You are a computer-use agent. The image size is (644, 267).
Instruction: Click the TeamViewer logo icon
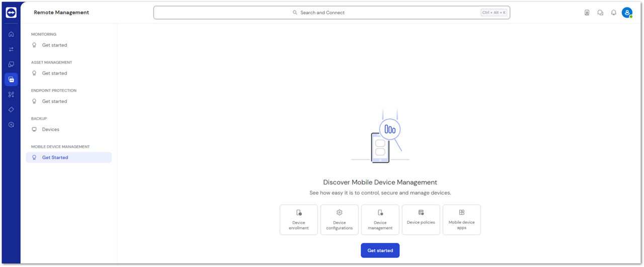click(11, 13)
